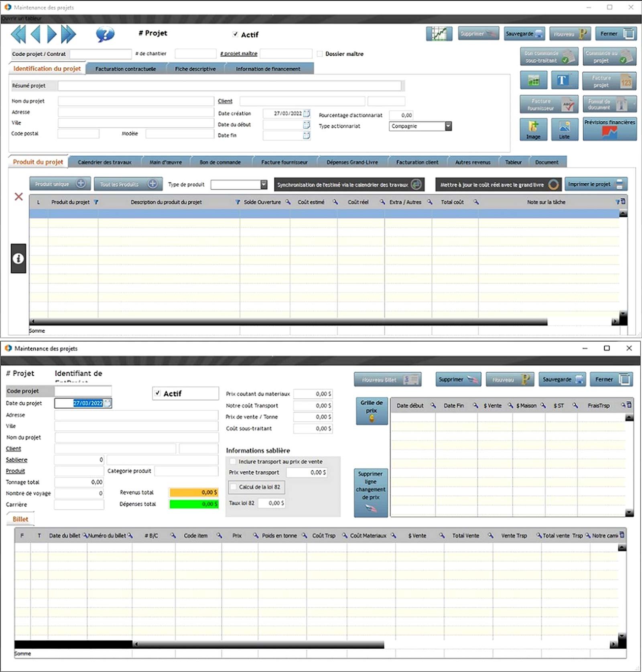The image size is (642, 672).
Task: Open the Main d'œuvre tab
Action: (166, 162)
